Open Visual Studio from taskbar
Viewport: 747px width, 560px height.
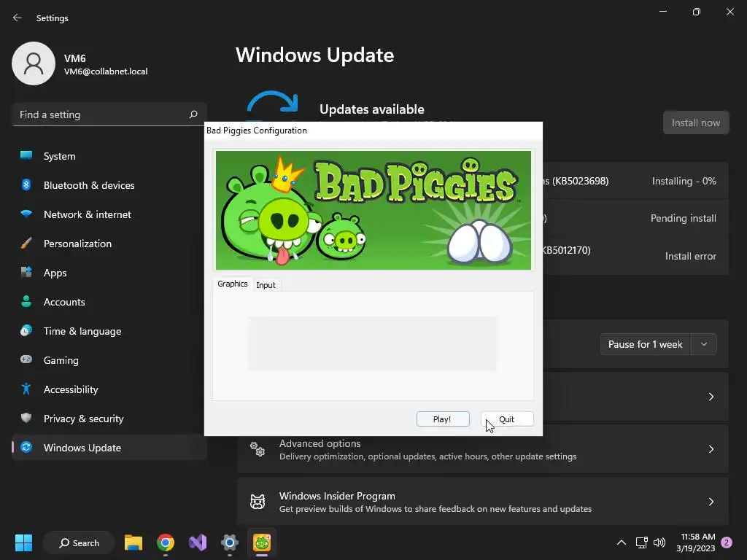tap(198, 542)
